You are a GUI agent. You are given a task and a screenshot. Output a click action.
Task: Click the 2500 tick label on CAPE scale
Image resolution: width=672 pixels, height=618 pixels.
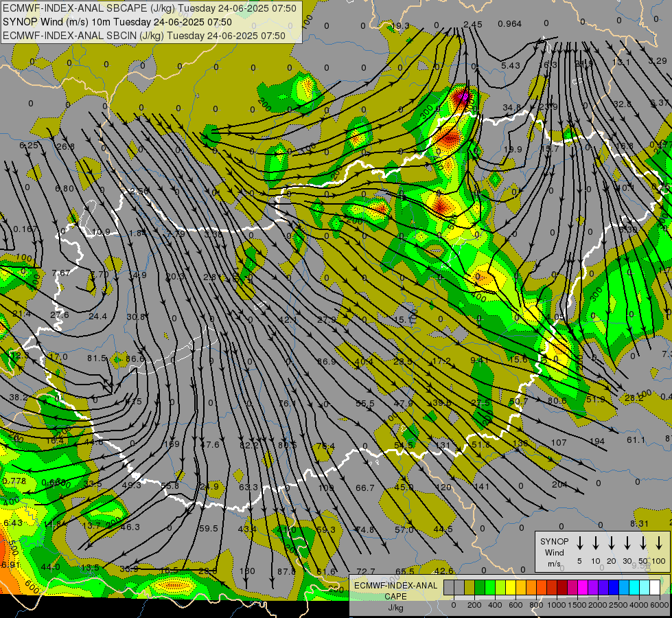(618, 605)
